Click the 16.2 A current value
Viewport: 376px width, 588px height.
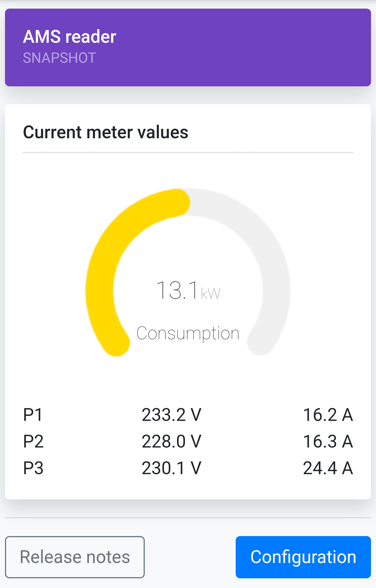tap(328, 415)
